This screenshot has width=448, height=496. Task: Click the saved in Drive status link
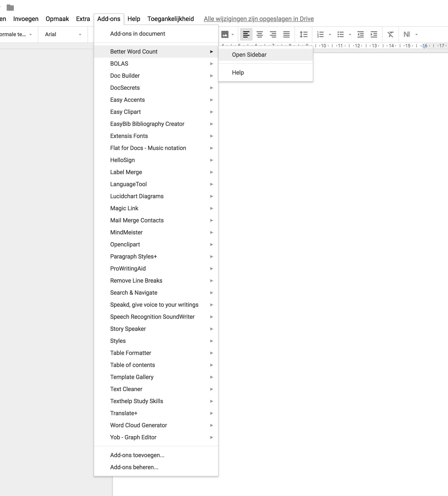click(x=258, y=19)
